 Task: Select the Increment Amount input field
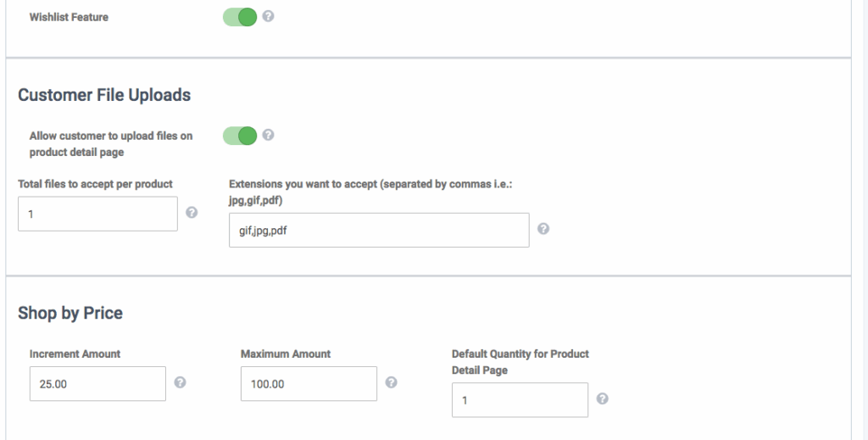(97, 383)
